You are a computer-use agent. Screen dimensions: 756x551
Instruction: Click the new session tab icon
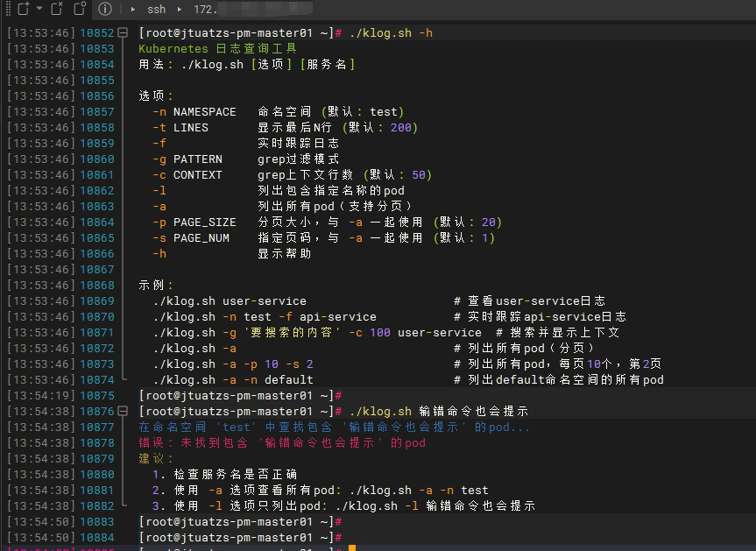point(22,10)
